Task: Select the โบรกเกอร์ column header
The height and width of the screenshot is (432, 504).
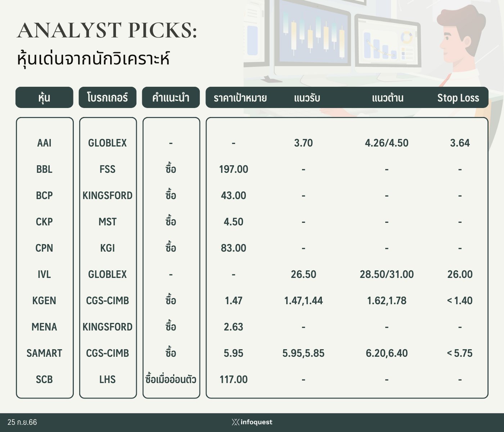Action: point(108,98)
